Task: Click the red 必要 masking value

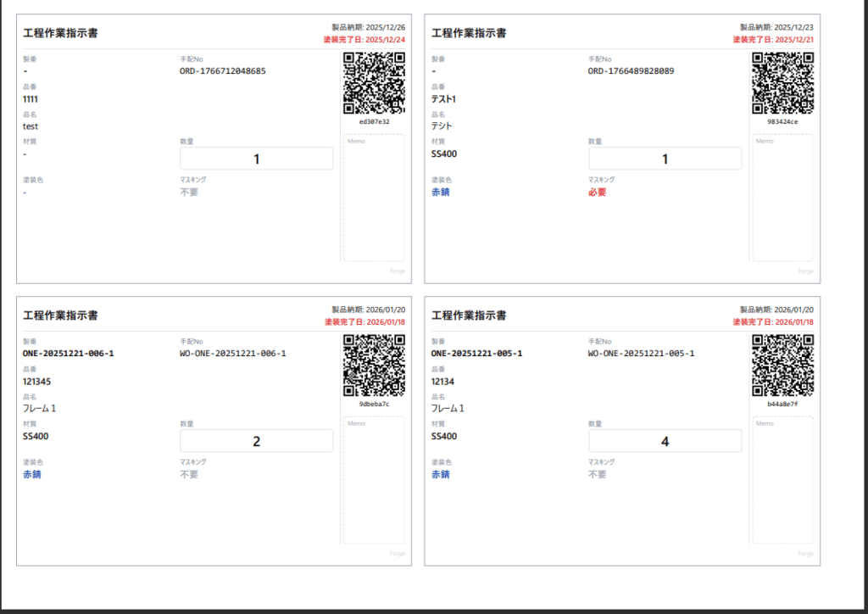Action: tap(598, 193)
